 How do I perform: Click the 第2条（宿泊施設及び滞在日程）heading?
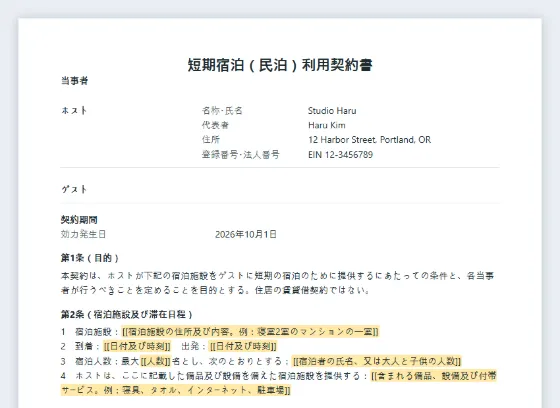click(127, 315)
